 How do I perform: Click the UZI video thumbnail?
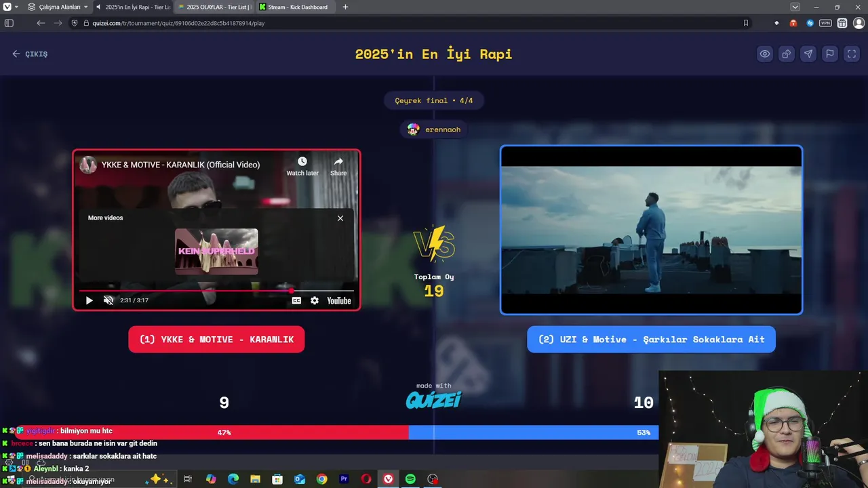pos(651,230)
